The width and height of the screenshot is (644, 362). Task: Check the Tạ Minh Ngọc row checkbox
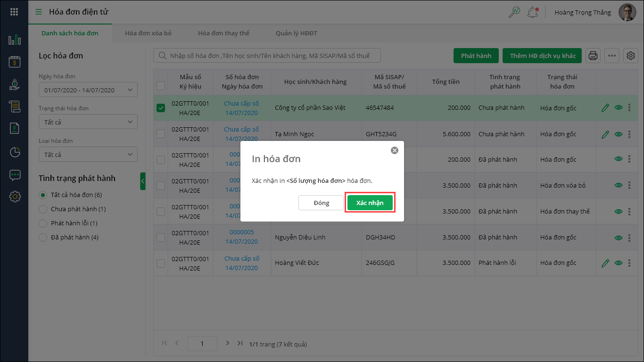click(x=161, y=134)
